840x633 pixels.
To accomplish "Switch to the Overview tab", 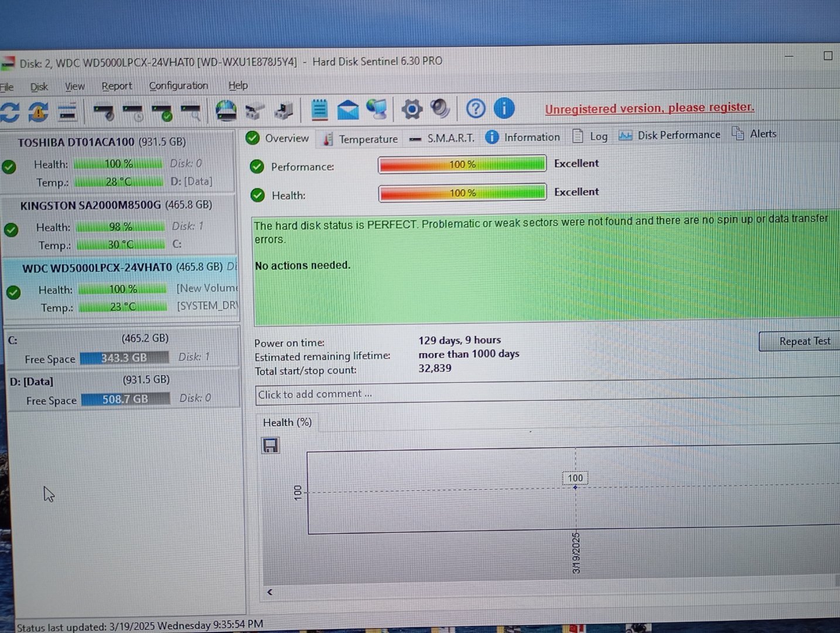I will [278, 138].
